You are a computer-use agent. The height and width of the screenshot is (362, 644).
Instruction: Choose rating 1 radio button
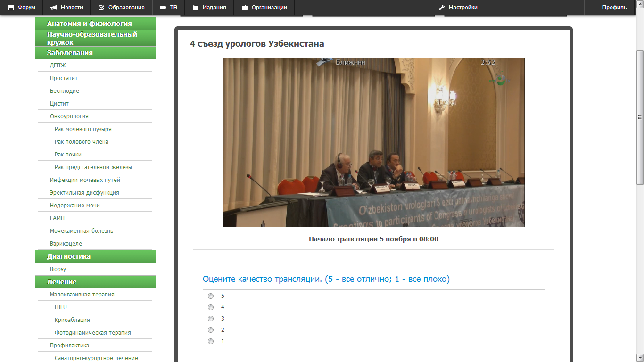pos(211,341)
